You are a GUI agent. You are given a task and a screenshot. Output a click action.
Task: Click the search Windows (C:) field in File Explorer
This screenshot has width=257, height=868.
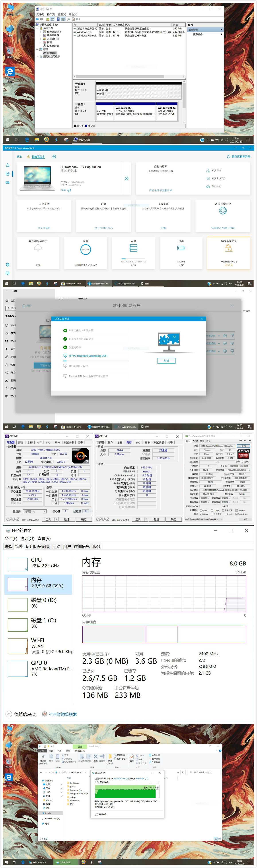tap(204, 772)
